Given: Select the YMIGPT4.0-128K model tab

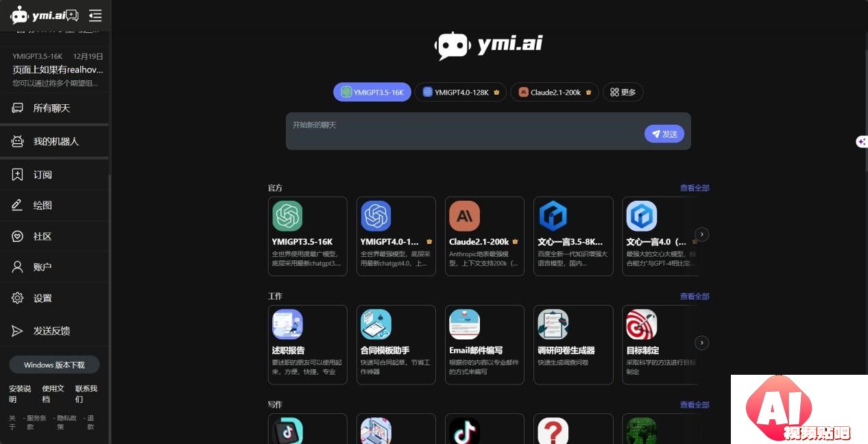Looking at the screenshot, I should coord(461,92).
